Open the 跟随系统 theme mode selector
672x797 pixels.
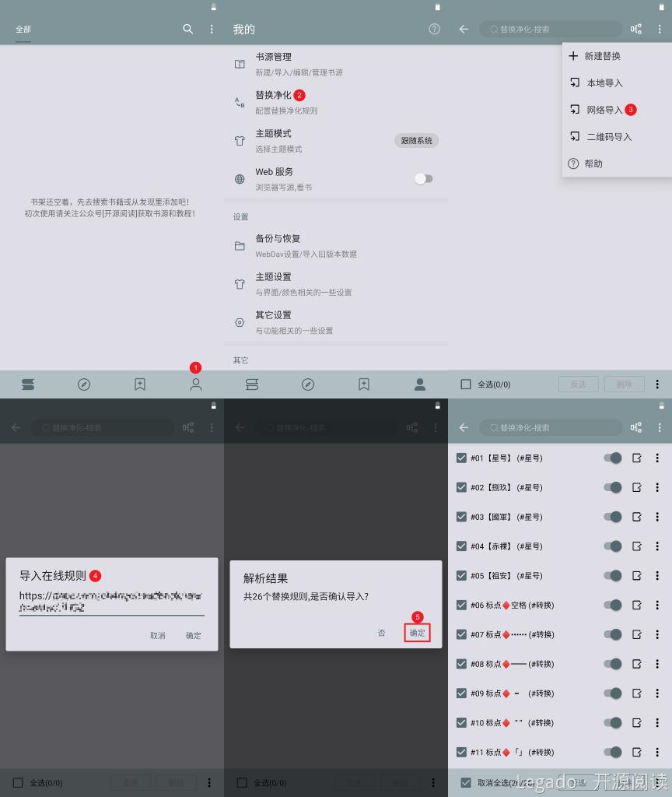pos(416,141)
